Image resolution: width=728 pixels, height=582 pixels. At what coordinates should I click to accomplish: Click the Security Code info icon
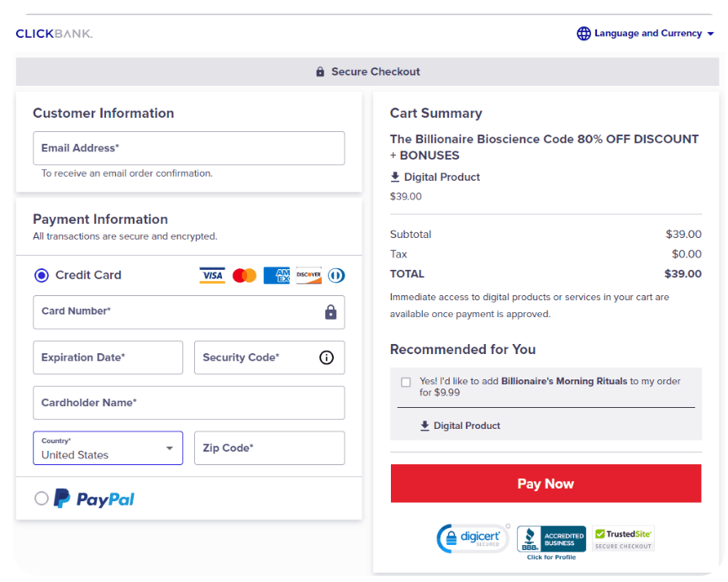(x=327, y=357)
